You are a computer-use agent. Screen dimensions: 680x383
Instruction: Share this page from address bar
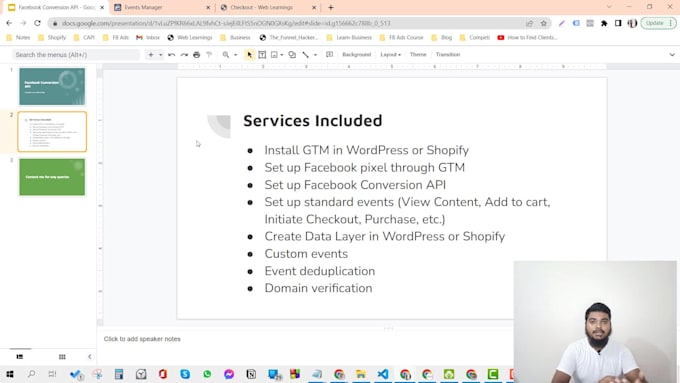coord(530,23)
